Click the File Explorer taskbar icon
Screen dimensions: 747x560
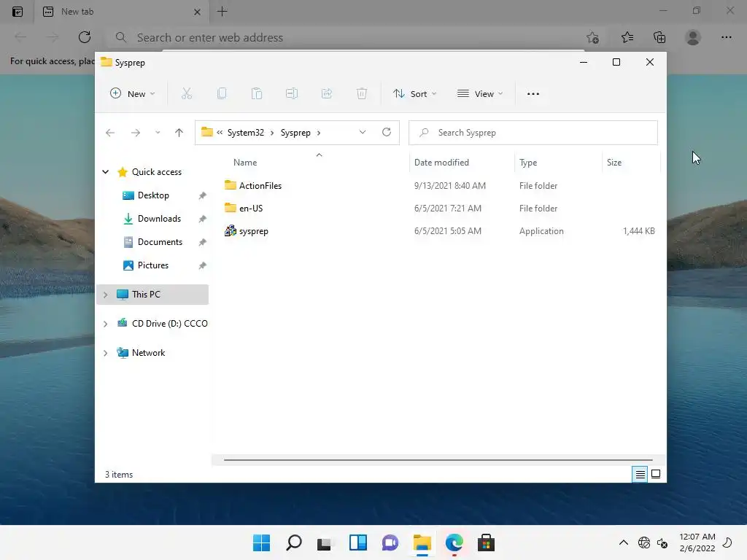point(422,542)
